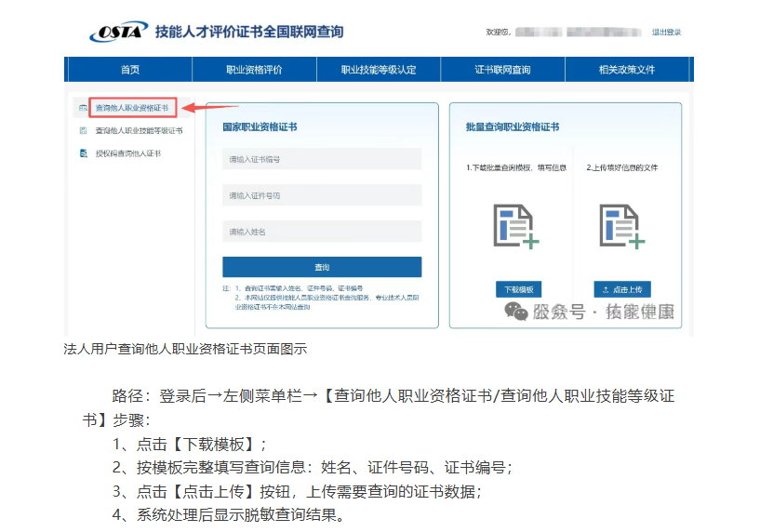This screenshot has width=760, height=532.
Task: Click the icon beside 授权码查询他人证书
Action: [82, 153]
